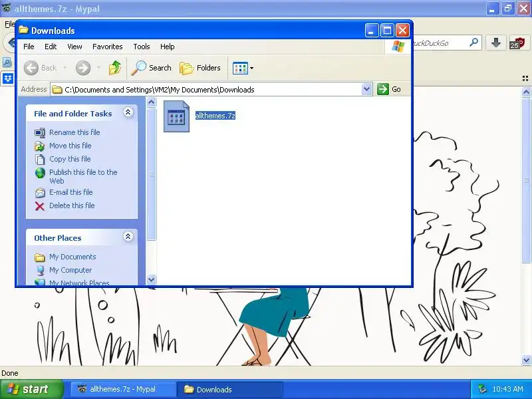Viewport: 532px width, 399px height.
Task: Expand the address bar dropdown
Action: point(367,90)
